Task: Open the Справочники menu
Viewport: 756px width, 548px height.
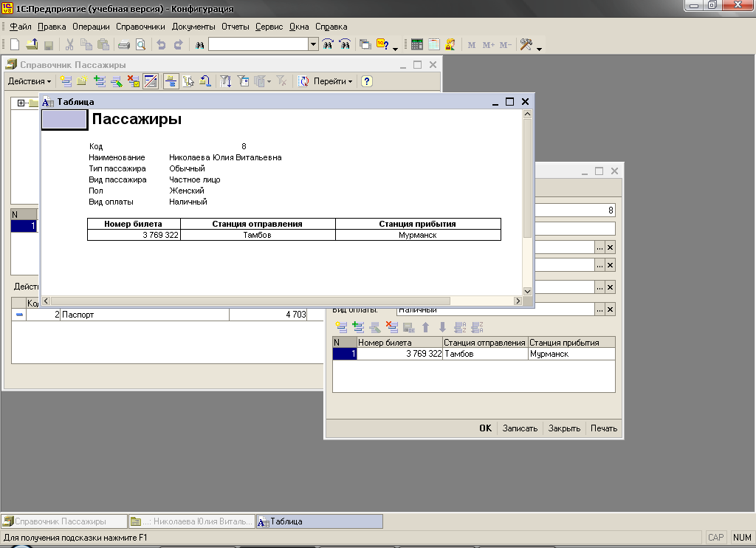Action: [x=140, y=27]
